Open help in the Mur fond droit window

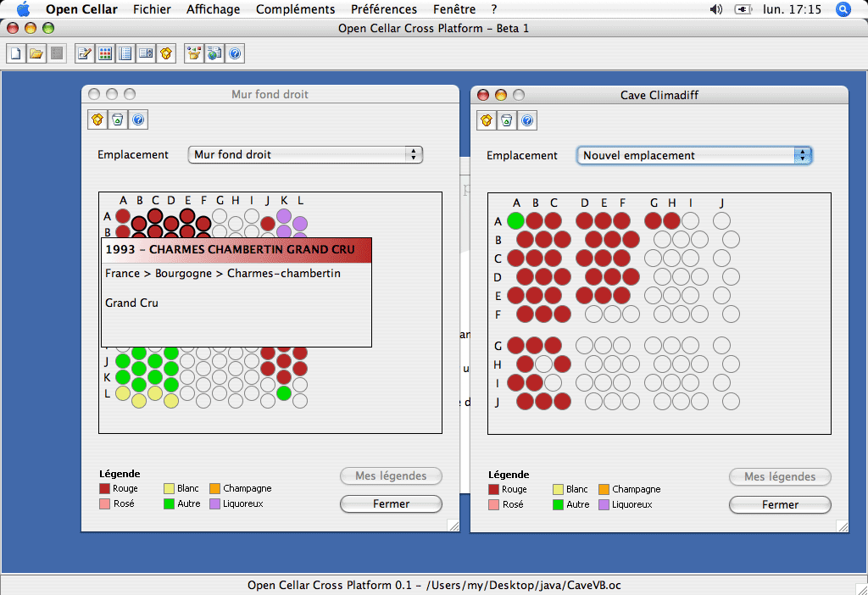(x=138, y=120)
